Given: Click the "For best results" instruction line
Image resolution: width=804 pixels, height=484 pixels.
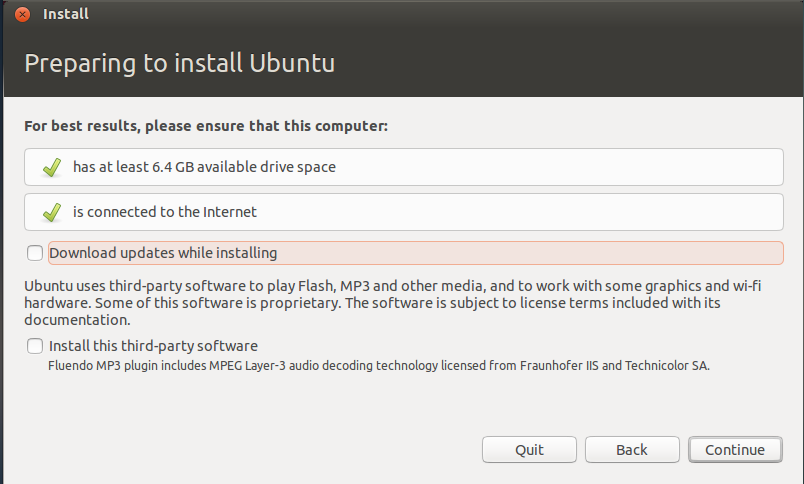Looking at the screenshot, I should coord(206,127).
